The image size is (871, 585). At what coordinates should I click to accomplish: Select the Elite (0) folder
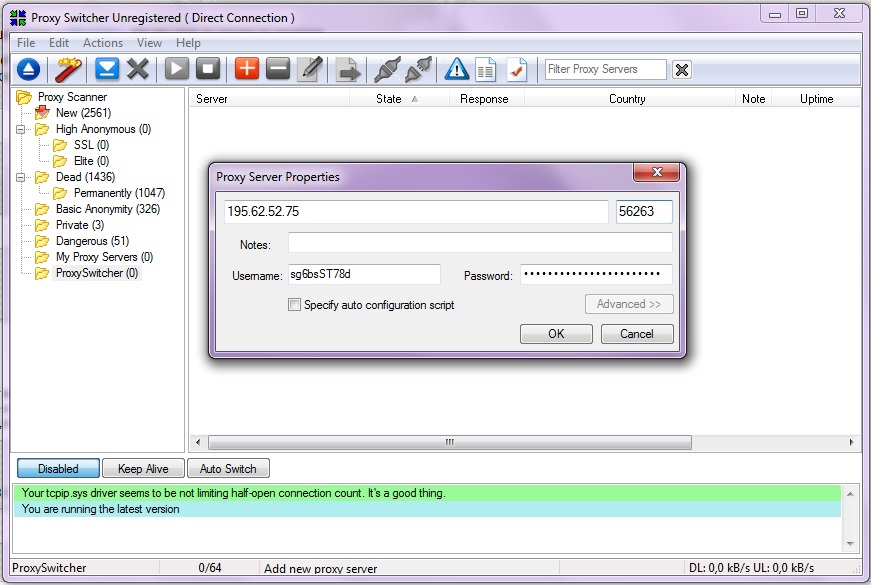point(91,161)
